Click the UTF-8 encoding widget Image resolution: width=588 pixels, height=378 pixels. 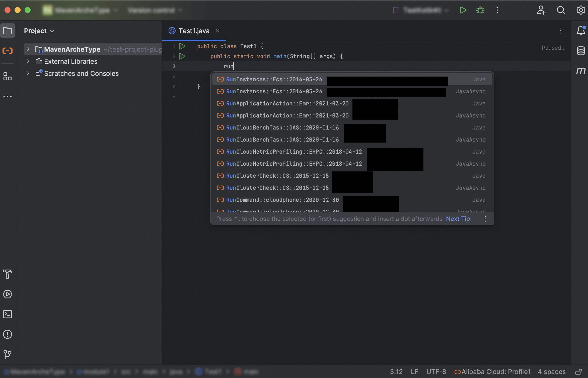point(436,372)
